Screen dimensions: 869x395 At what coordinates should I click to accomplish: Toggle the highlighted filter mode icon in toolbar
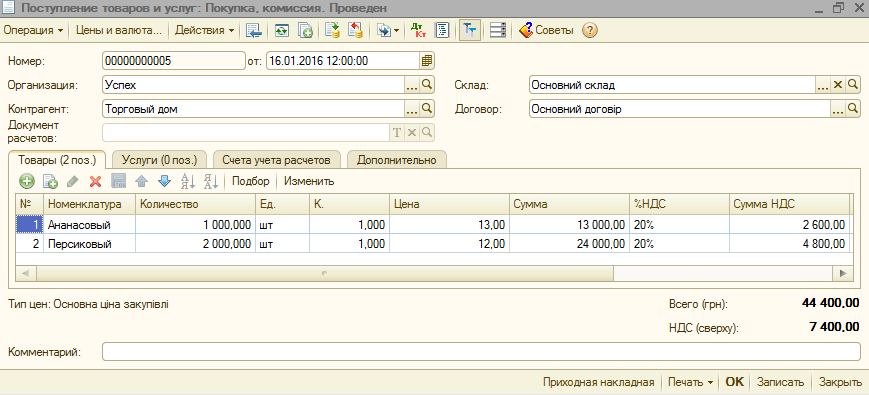[x=470, y=30]
